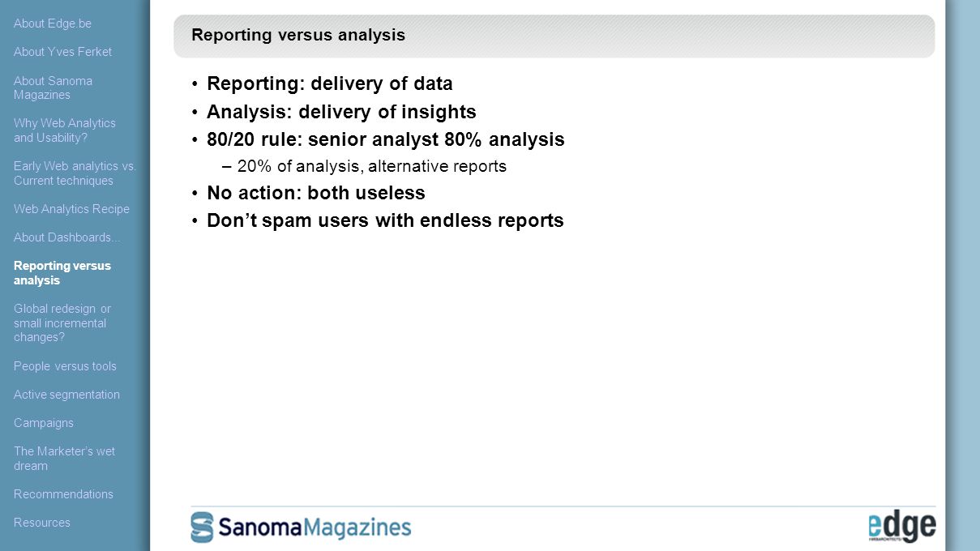Jump to Early Web analytics vs. Current techniques

pos(75,173)
